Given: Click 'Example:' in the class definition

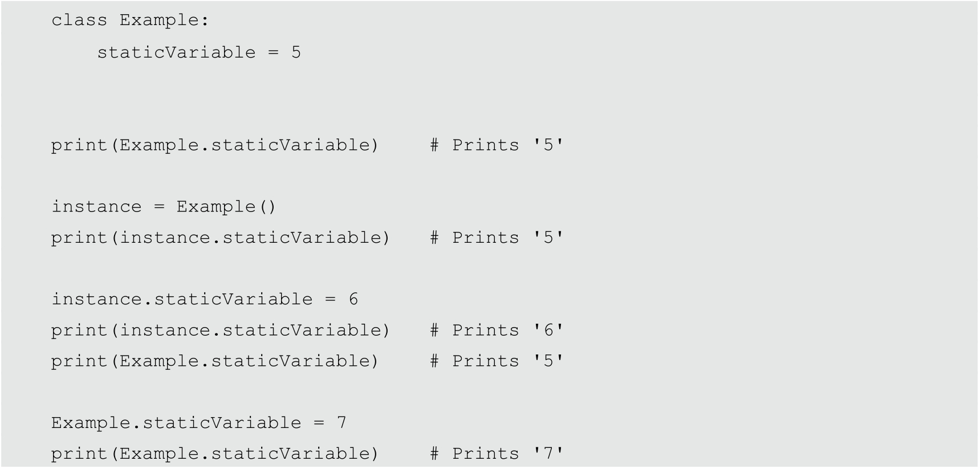Looking at the screenshot, I should pyautogui.click(x=164, y=21).
